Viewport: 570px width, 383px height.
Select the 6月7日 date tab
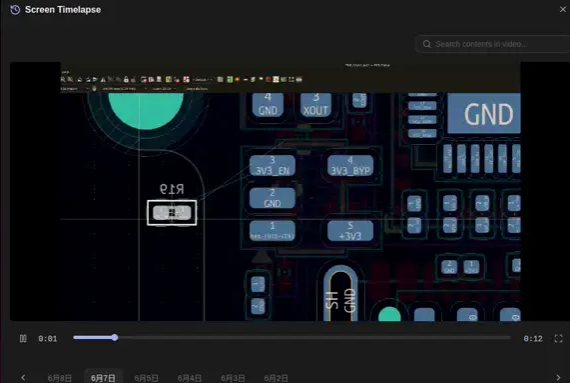pyautogui.click(x=103, y=378)
